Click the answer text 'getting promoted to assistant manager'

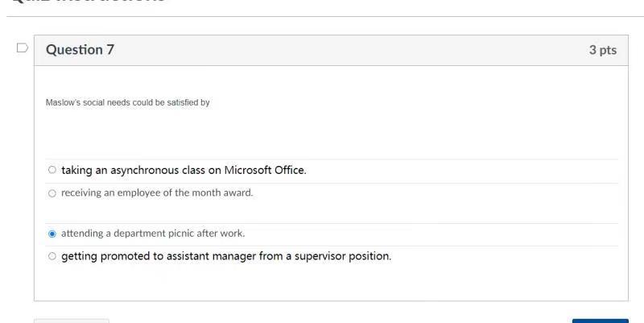[159, 256]
